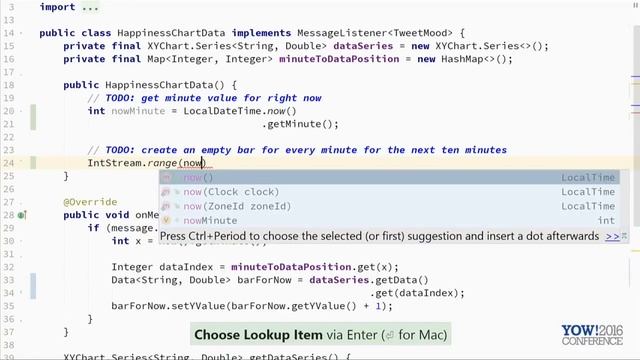640x360 pixels.
Task: Open the >> link in the completion hint
Action: coord(612,236)
